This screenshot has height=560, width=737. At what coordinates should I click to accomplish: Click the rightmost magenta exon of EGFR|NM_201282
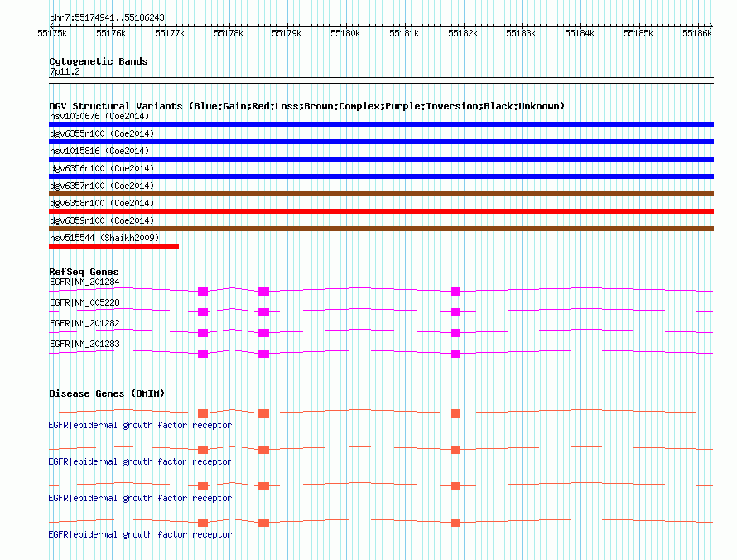click(x=456, y=333)
